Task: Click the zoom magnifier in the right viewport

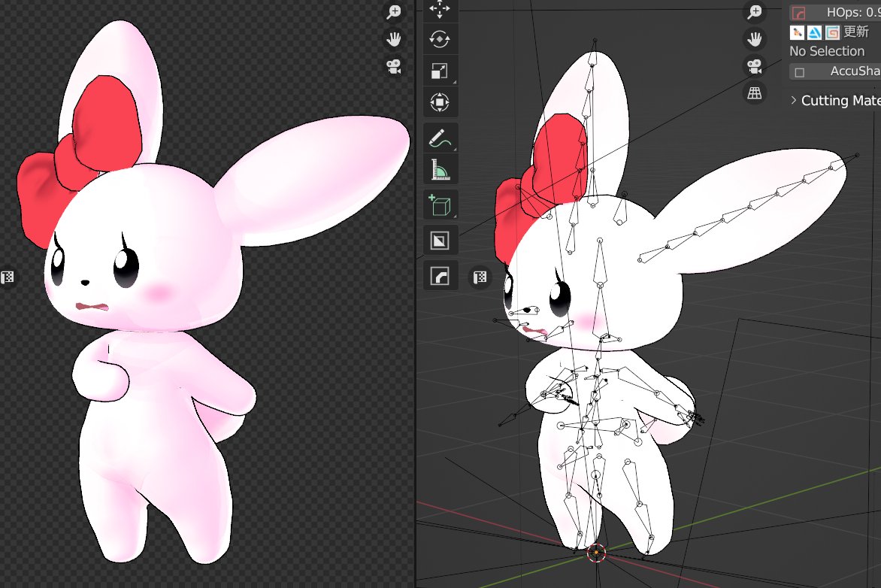Action: pyautogui.click(x=755, y=12)
